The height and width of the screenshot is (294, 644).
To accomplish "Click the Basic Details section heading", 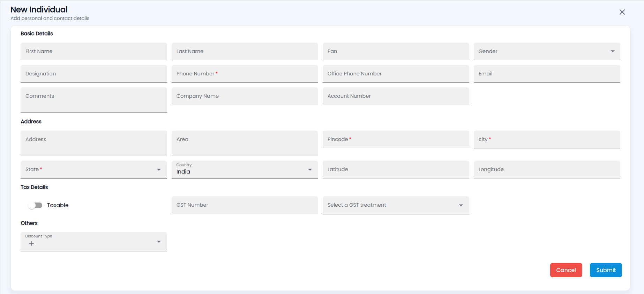I will click(37, 34).
